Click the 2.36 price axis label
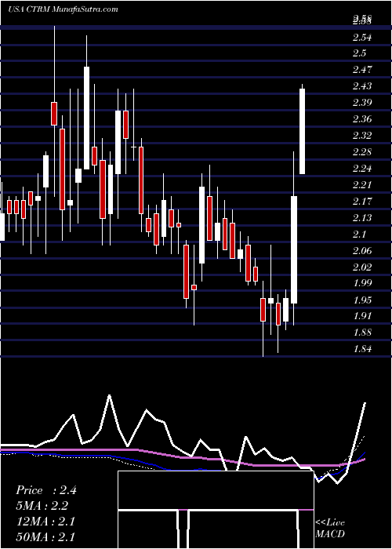The height and width of the screenshot is (549, 392). click(x=362, y=119)
